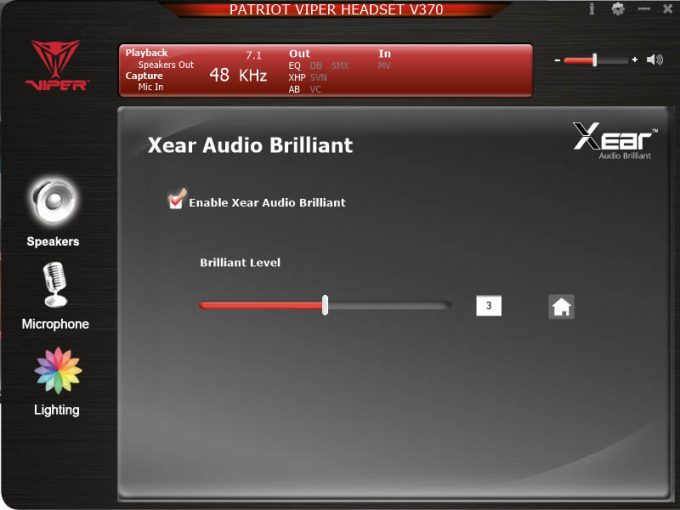Decrease volume with the minus sign

557,60
